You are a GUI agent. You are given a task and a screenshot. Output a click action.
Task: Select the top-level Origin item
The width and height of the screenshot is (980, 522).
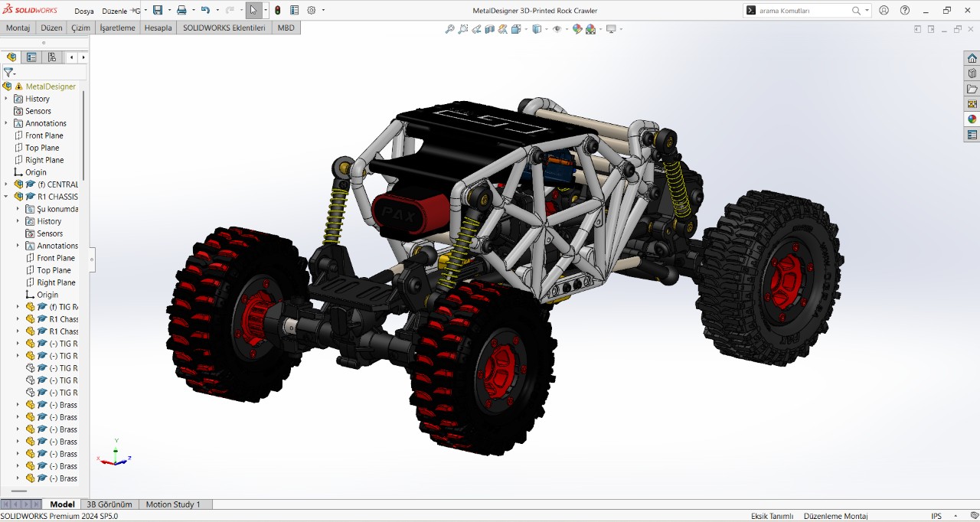pyautogui.click(x=35, y=172)
